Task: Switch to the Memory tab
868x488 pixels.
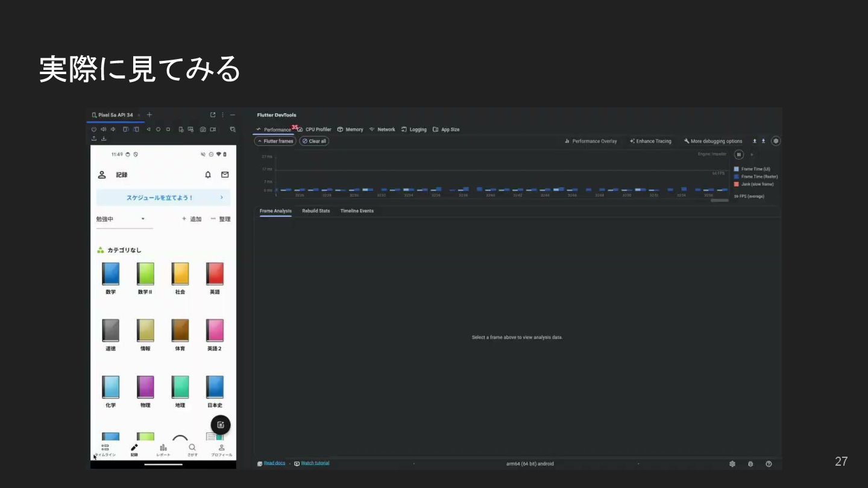Action: tap(350, 130)
